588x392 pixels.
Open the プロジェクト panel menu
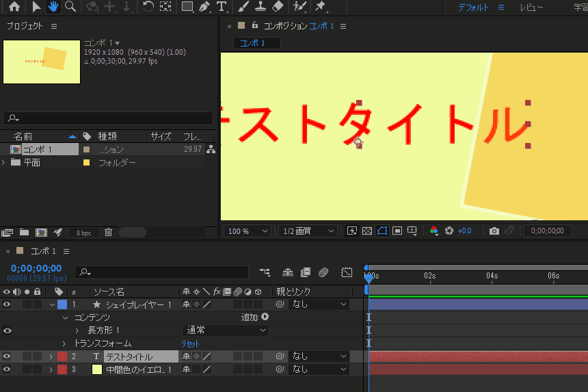point(54,26)
